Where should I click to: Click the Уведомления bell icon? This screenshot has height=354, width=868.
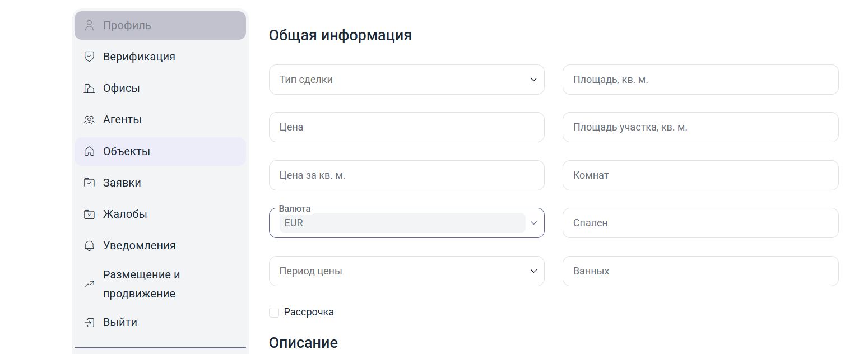tap(89, 245)
